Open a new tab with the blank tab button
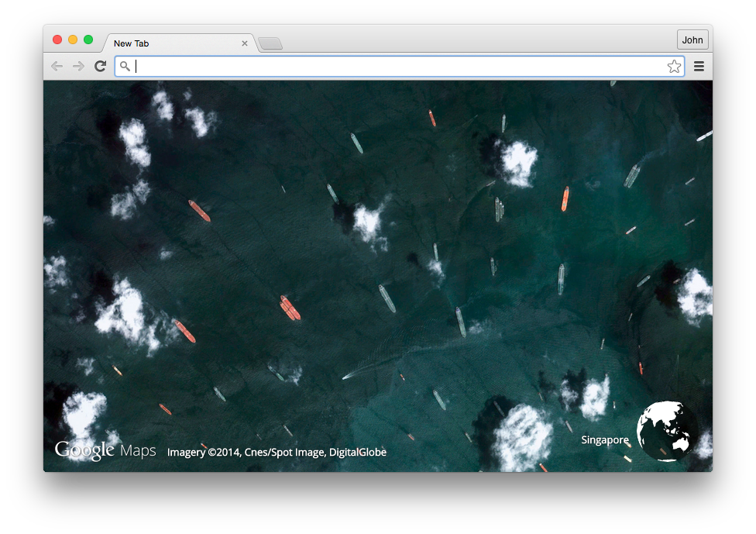 [x=270, y=44]
